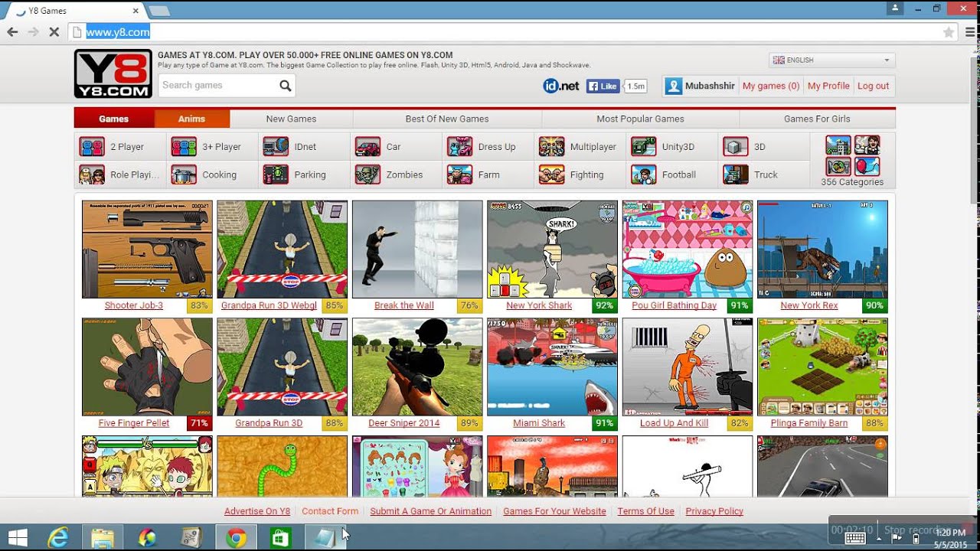Open the 356 Categories expander
This screenshot has height=551, width=980.
click(852, 161)
